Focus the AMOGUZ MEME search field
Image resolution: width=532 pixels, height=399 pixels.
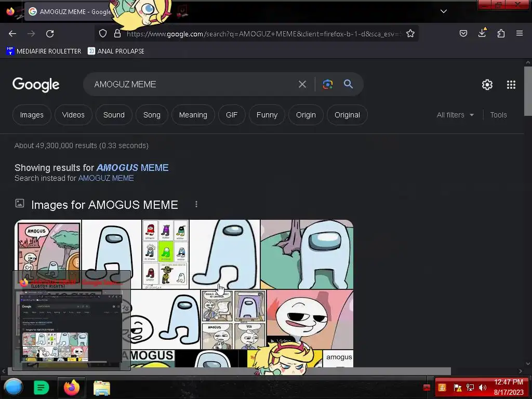click(193, 84)
